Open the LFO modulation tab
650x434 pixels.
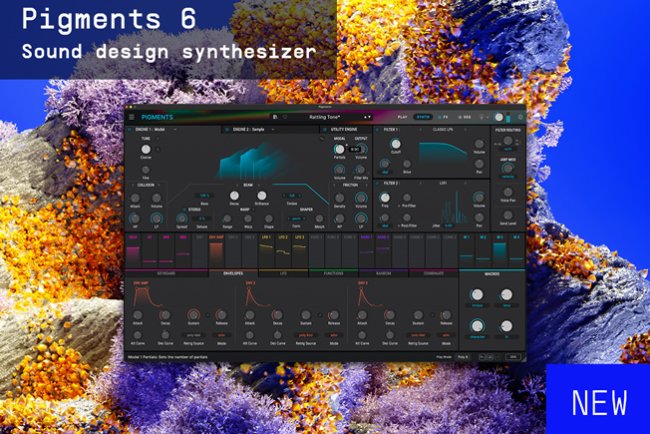[x=284, y=274]
